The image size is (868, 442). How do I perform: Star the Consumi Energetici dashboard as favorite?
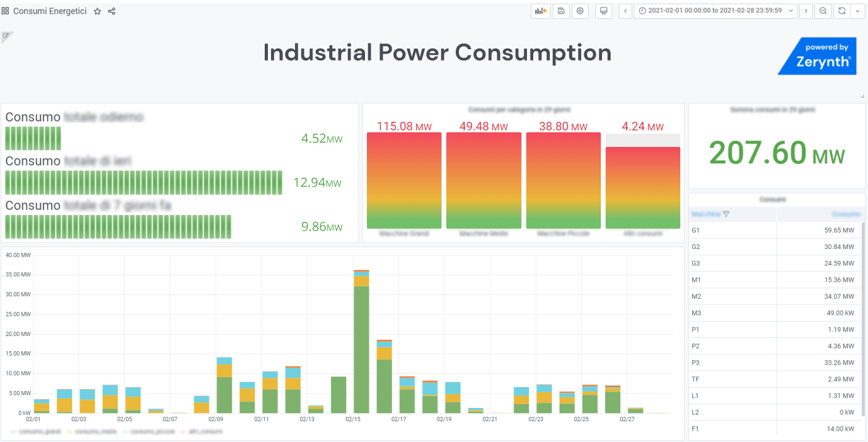[96, 11]
